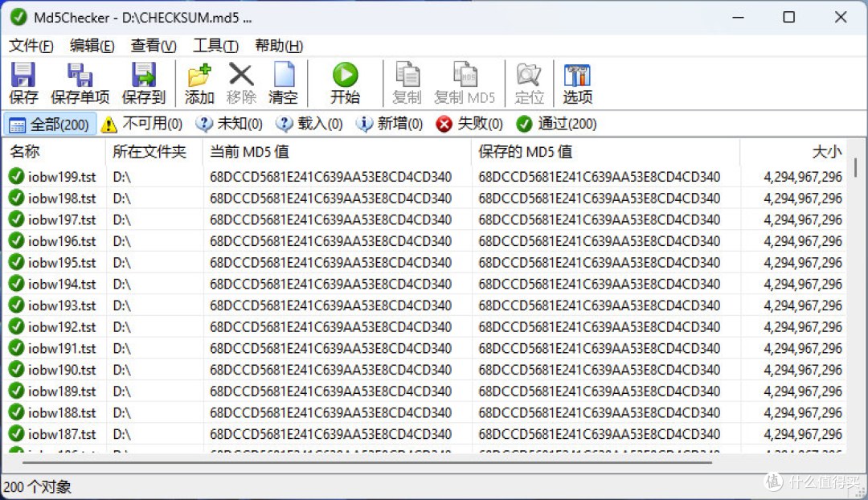Sort by the 所在文件夹 column header
This screenshot has width=868, height=500.
point(154,151)
